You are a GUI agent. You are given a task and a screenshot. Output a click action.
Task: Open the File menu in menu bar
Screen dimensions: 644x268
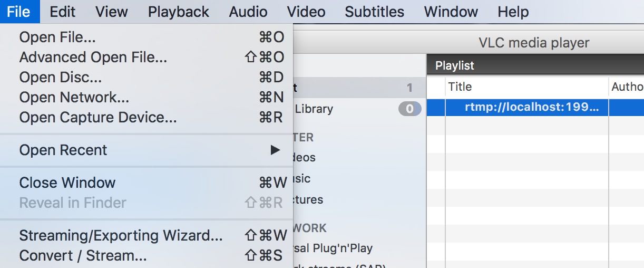click(x=19, y=12)
